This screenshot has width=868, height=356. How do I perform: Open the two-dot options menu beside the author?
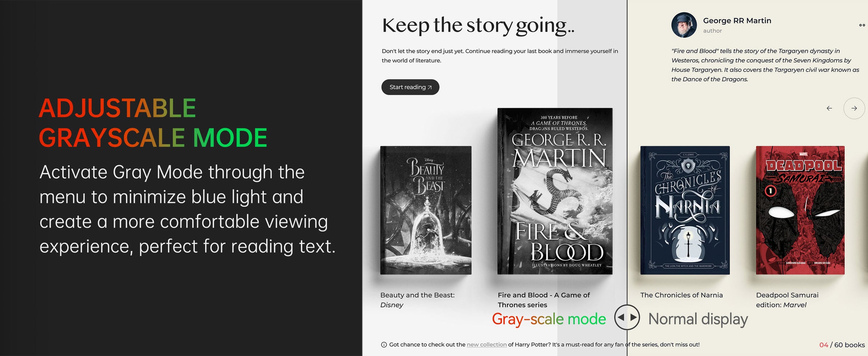pos(862,25)
